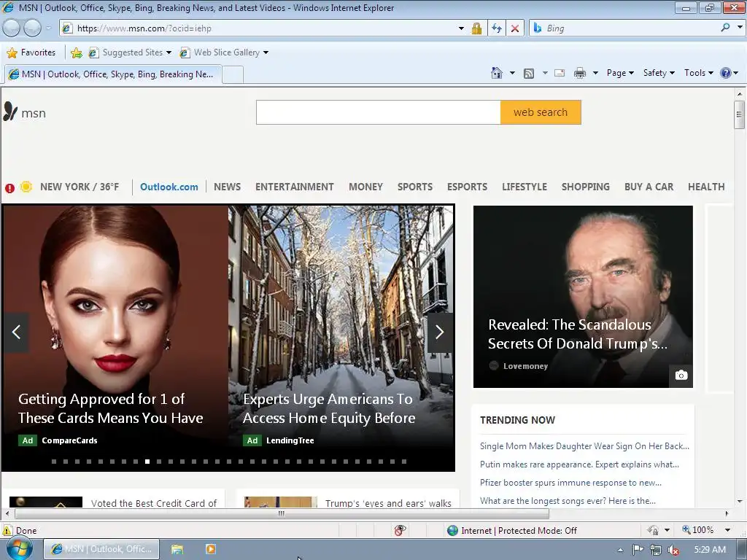This screenshot has height=560, width=747.
Task: Click the Refresh page icon
Action: click(497, 28)
